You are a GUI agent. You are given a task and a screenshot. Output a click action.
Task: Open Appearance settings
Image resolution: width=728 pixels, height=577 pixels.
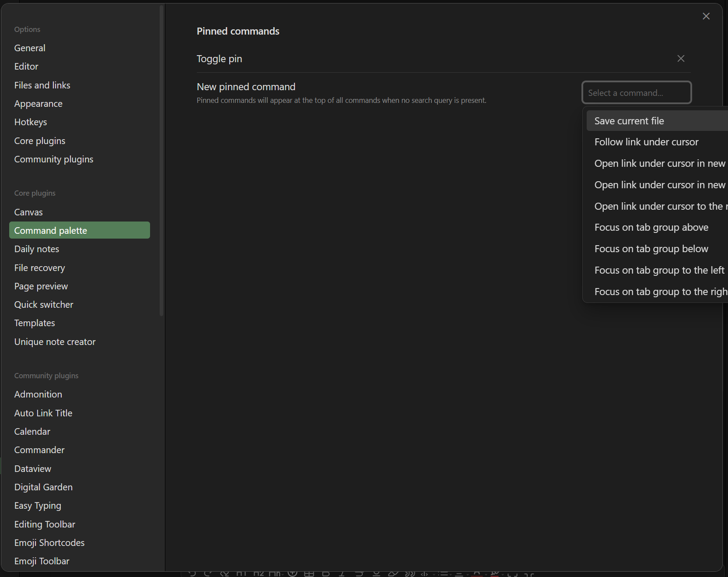coord(80,104)
